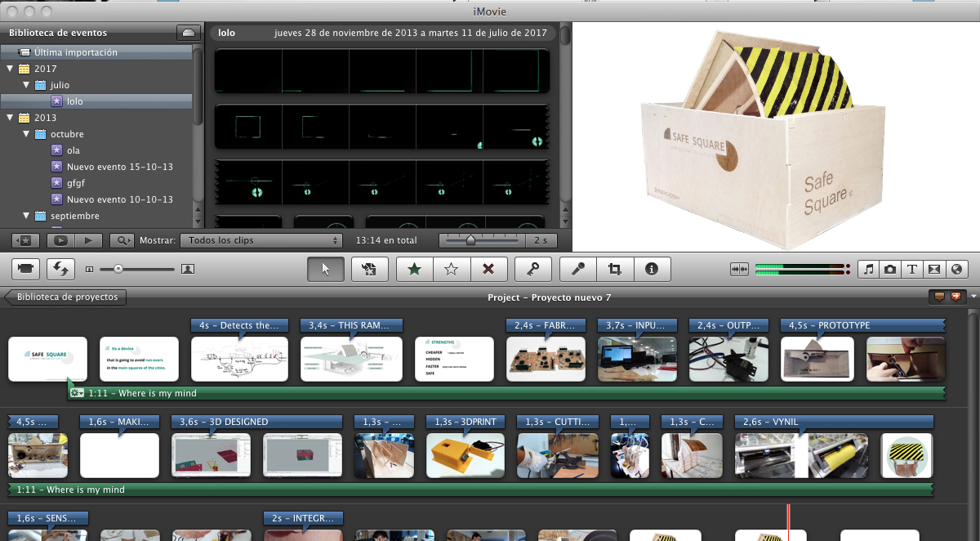
Task: Collapse the 2017 year group
Action: pyautogui.click(x=10, y=69)
